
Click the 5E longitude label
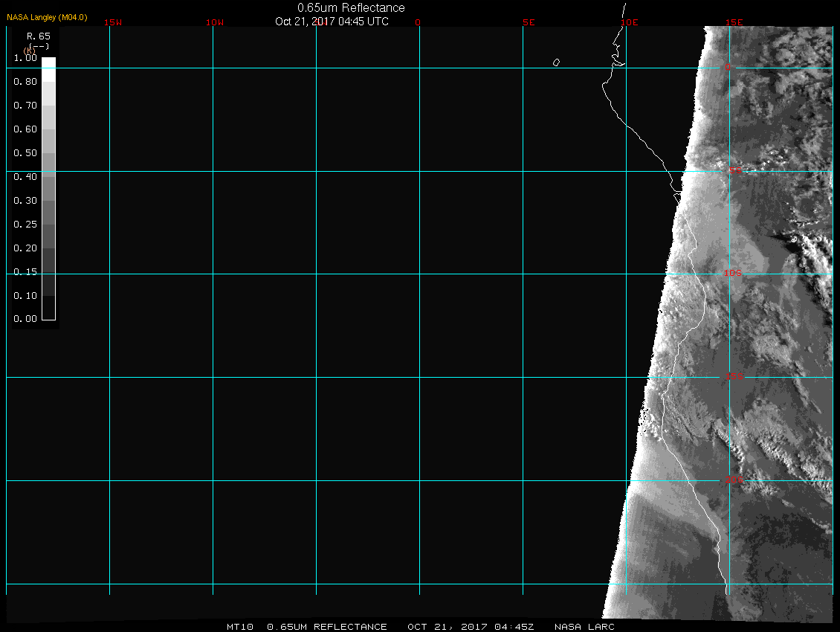[529, 22]
